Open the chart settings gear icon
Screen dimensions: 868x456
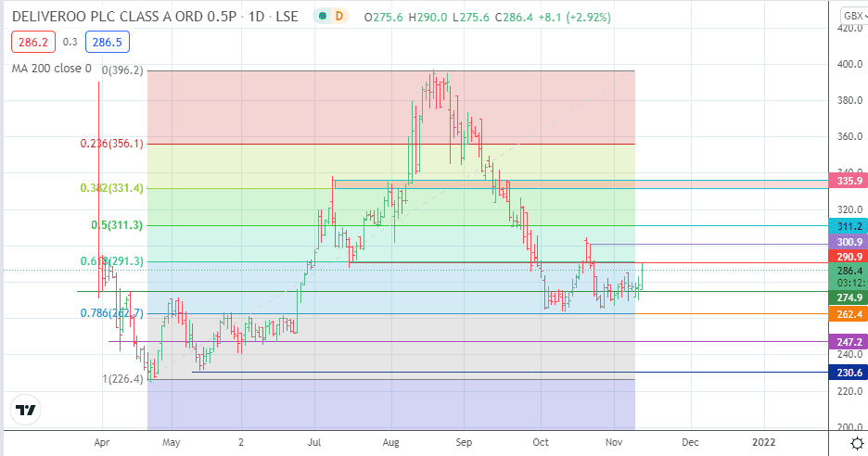click(x=857, y=443)
